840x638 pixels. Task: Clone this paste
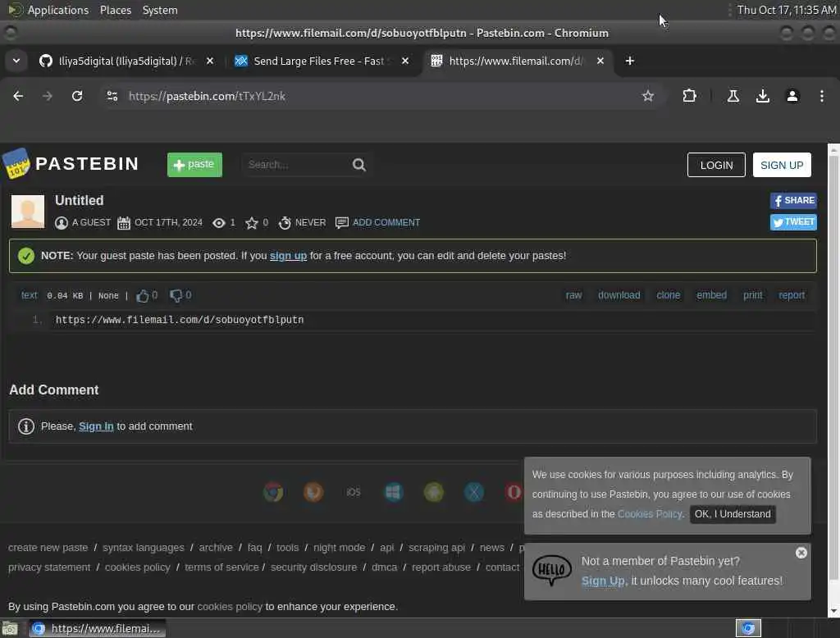point(668,295)
